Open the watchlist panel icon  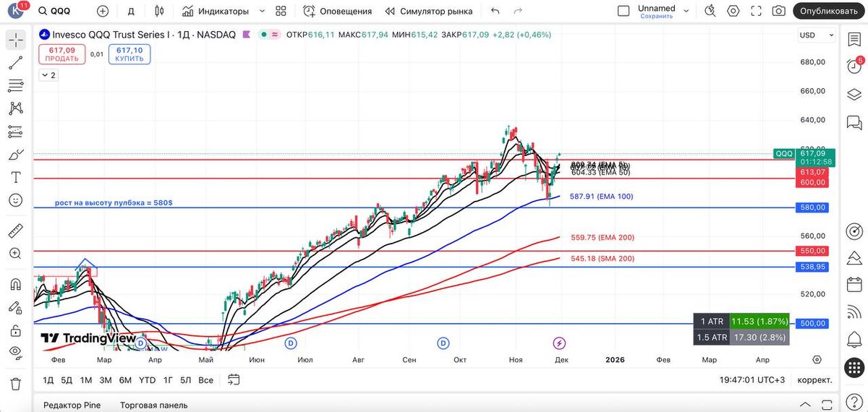pyautogui.click(x=854, y=40)
